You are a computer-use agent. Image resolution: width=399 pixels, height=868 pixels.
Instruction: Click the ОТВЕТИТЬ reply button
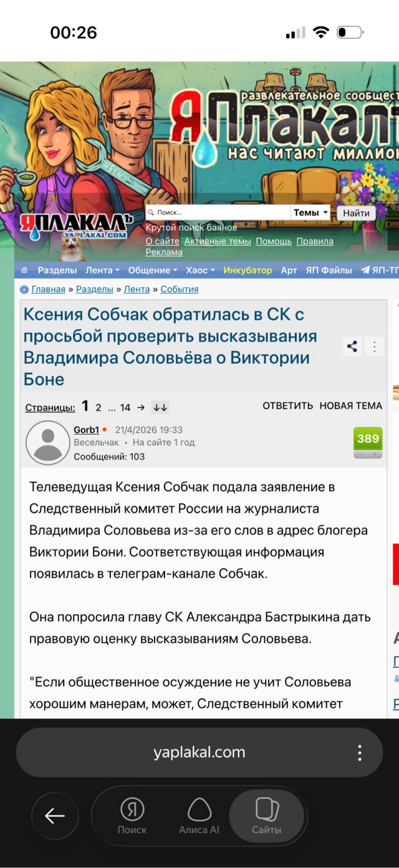tap(287, 405)
